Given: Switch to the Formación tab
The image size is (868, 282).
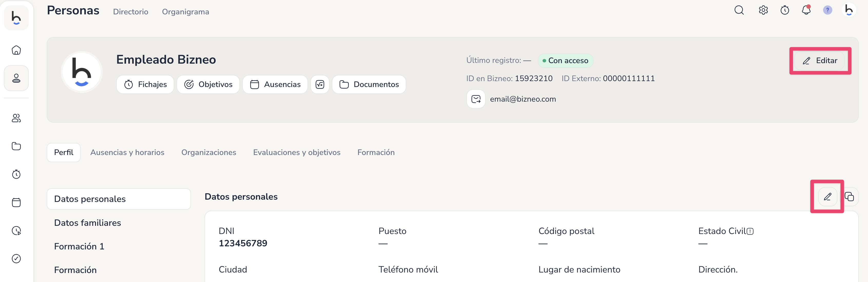Looking at the screenshot, I should tap(376, 152).
